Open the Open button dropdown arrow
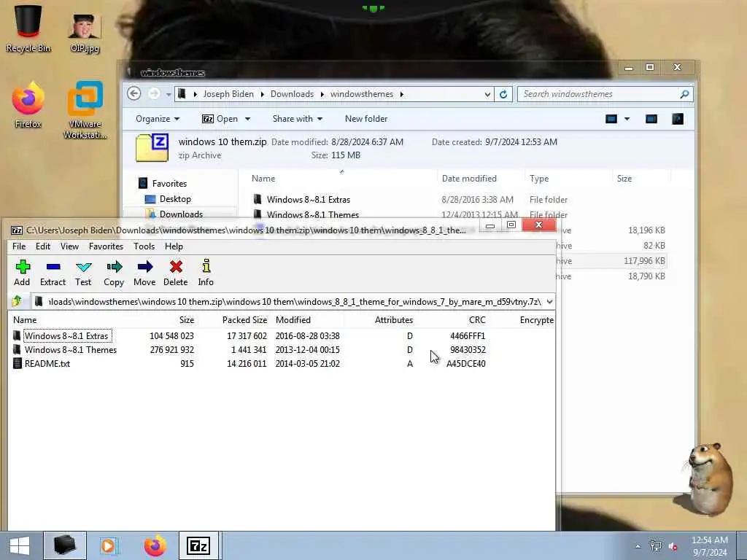This screenshot has width=747, height=560. pyautogui.click(x=248, y=119)
